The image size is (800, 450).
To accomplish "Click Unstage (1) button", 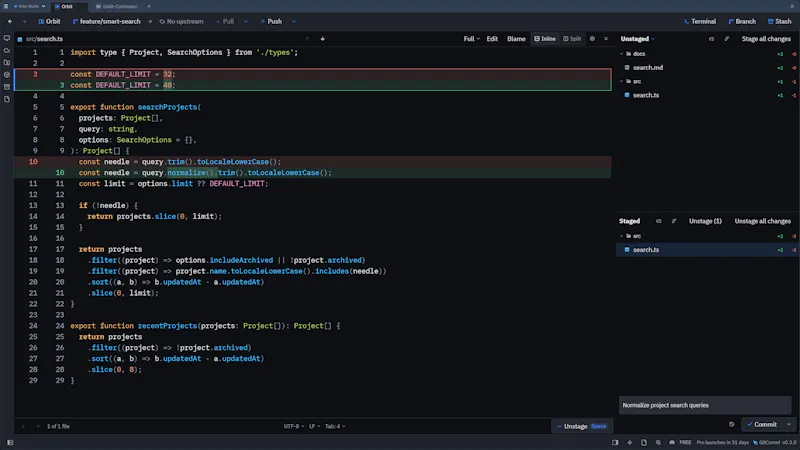I will point(705,221).
